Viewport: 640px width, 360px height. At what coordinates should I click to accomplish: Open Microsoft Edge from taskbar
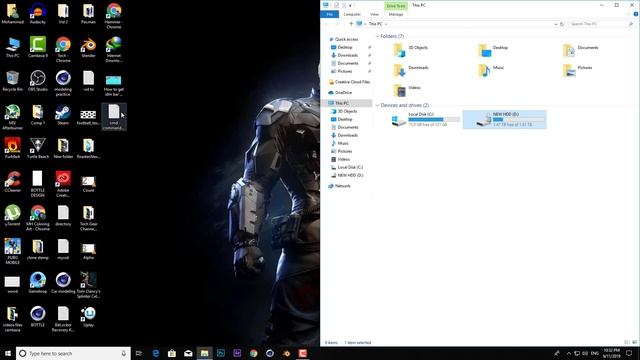[156, 353]
